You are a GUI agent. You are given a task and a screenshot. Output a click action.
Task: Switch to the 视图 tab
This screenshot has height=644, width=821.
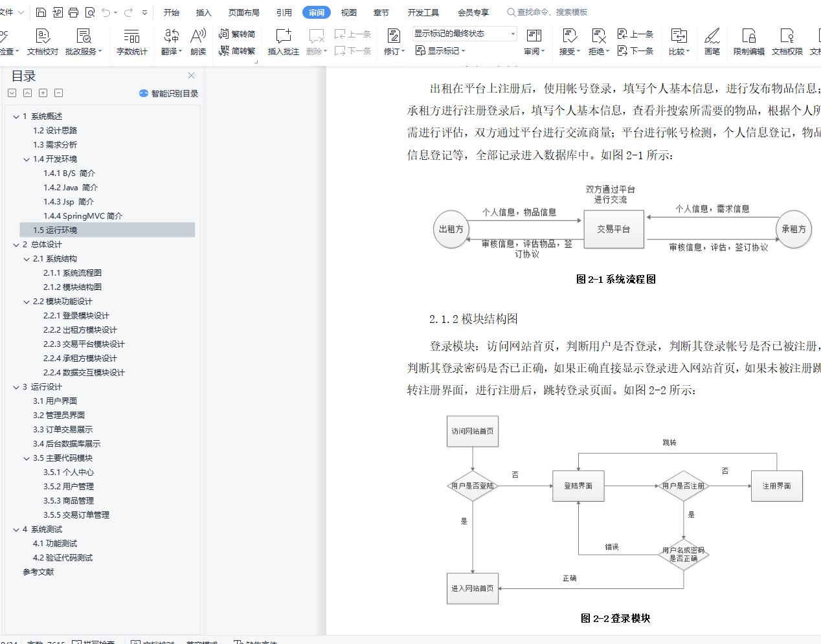[349, 12]
